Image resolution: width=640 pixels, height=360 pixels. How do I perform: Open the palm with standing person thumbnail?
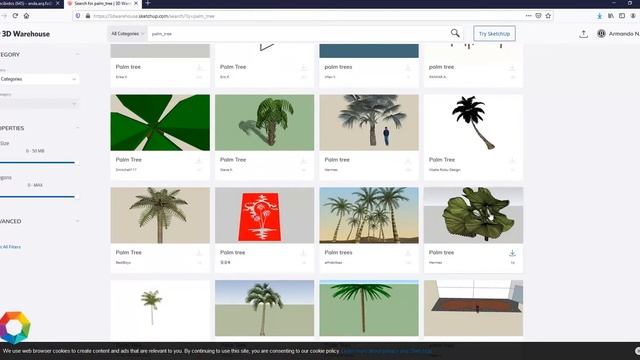pos(369,122)
